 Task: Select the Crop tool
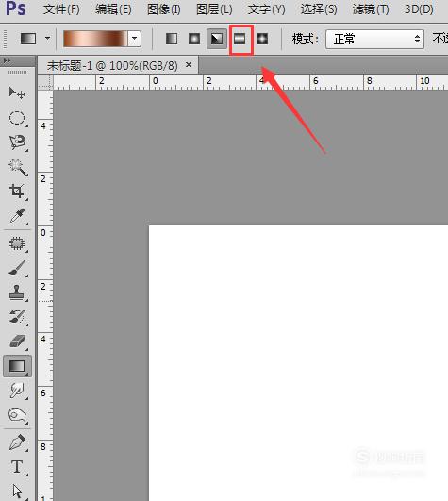pyautogui.click(x=17, y=192)
